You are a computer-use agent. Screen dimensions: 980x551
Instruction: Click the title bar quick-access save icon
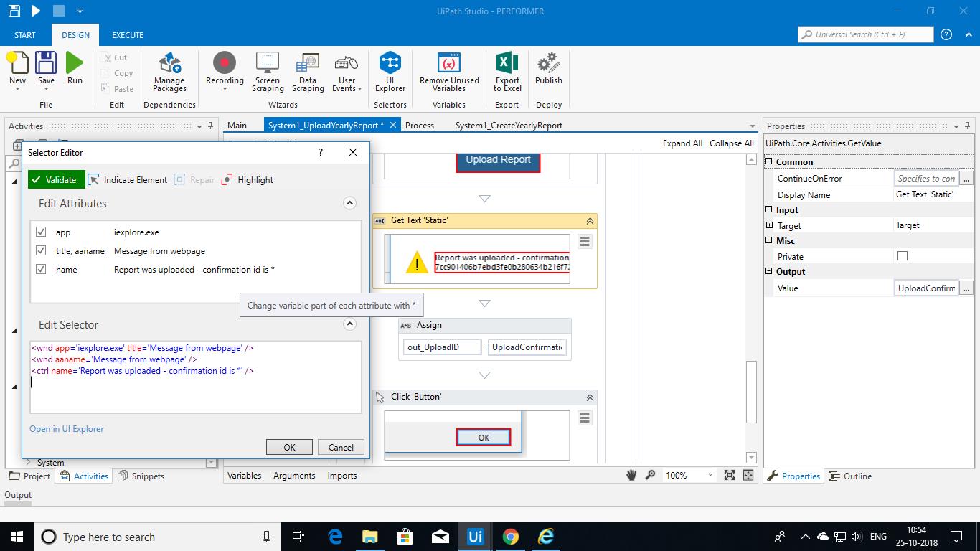(x=14, y=11)
